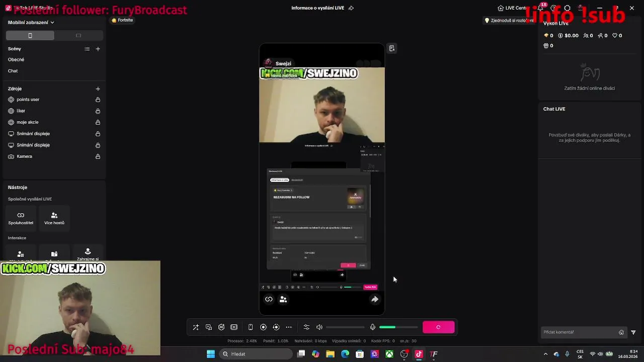Click the stream preview canvas
The image size is (644, 362).
322,179
